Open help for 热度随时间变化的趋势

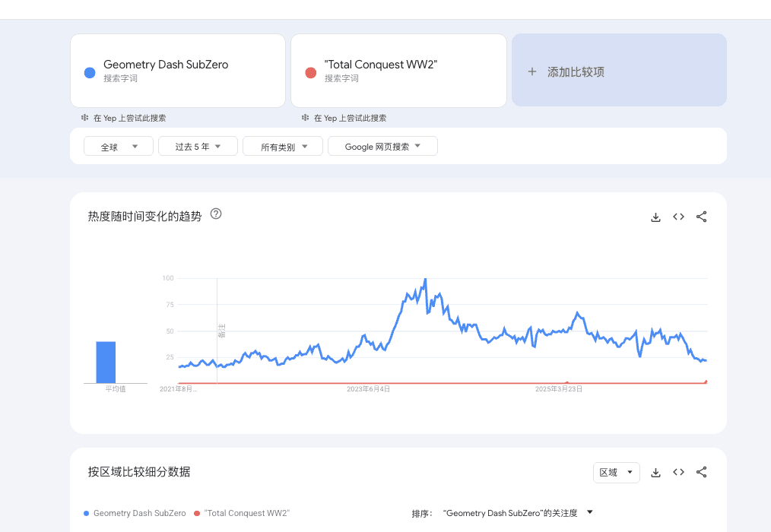point(216,214)
